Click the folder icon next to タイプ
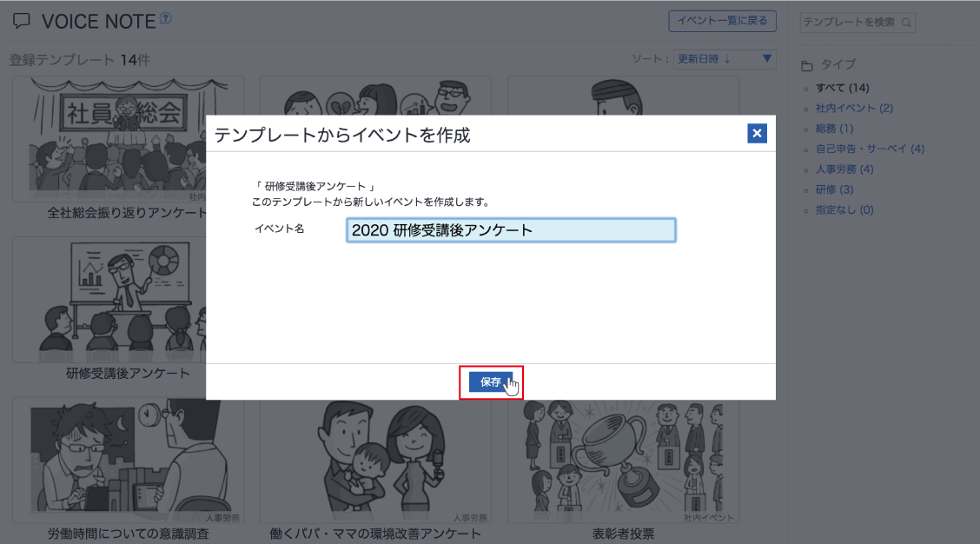Image resolution: width=980 pixels, height=544 pixels. tap(806, 65)
